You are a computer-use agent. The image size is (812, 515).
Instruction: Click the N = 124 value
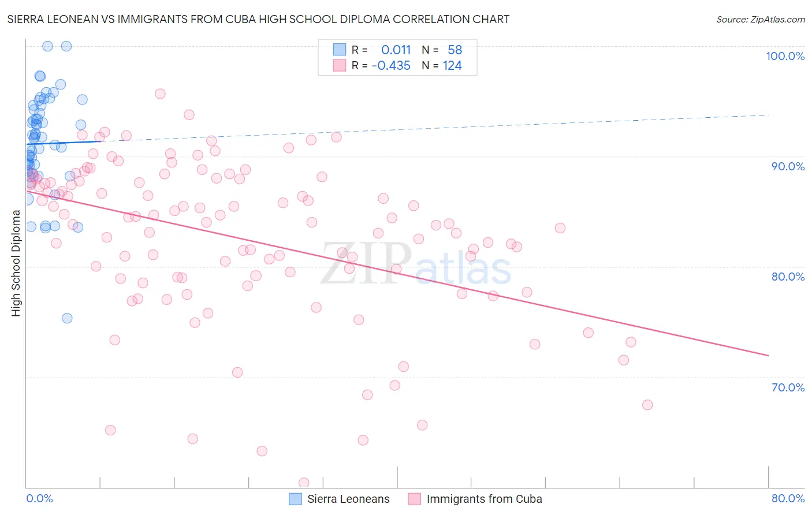coord(442,65)
